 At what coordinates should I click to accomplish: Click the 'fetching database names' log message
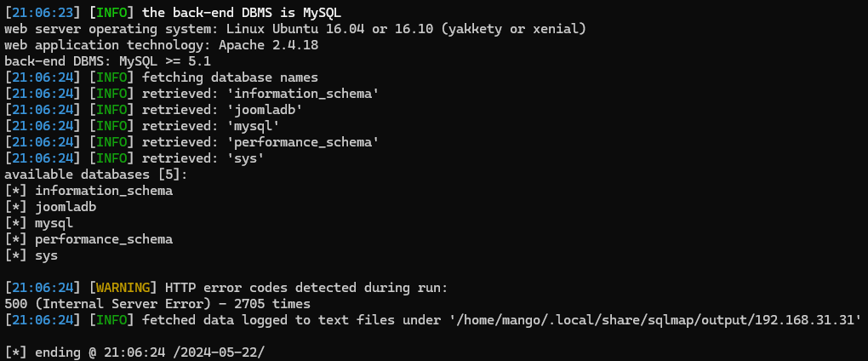pyautogui.click(x=231, y=77)
